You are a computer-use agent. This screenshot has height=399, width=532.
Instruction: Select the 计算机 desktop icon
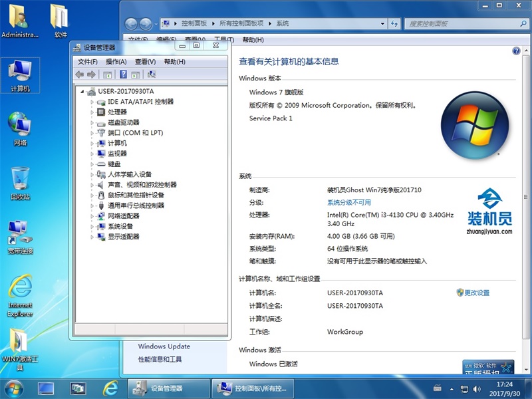pos(20,74)
